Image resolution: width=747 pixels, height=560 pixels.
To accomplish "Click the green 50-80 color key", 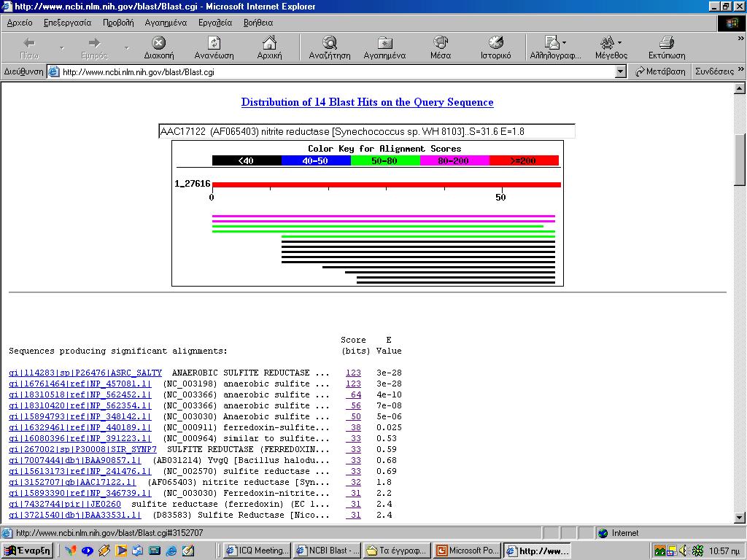I will 385,161.
